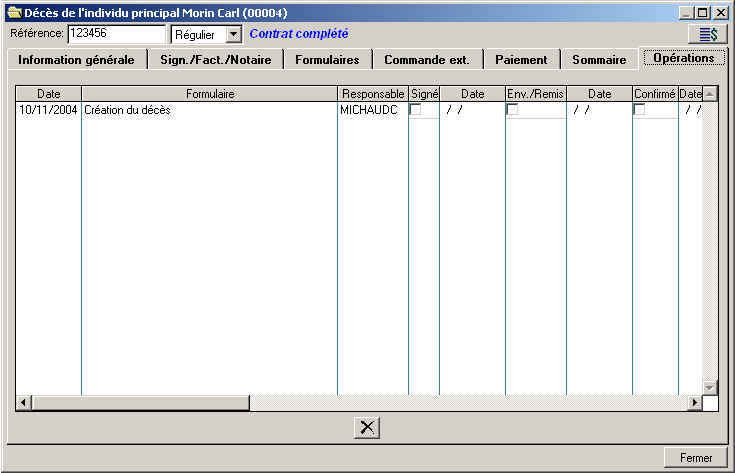
Task: Click the Référence input field
Action: tap(116, 34)
